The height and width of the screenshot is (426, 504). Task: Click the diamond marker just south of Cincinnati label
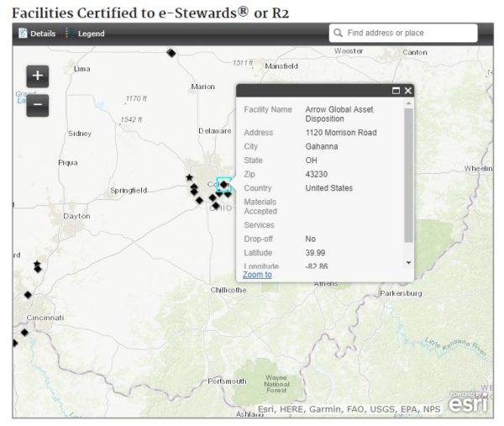(x=24, y=332)
